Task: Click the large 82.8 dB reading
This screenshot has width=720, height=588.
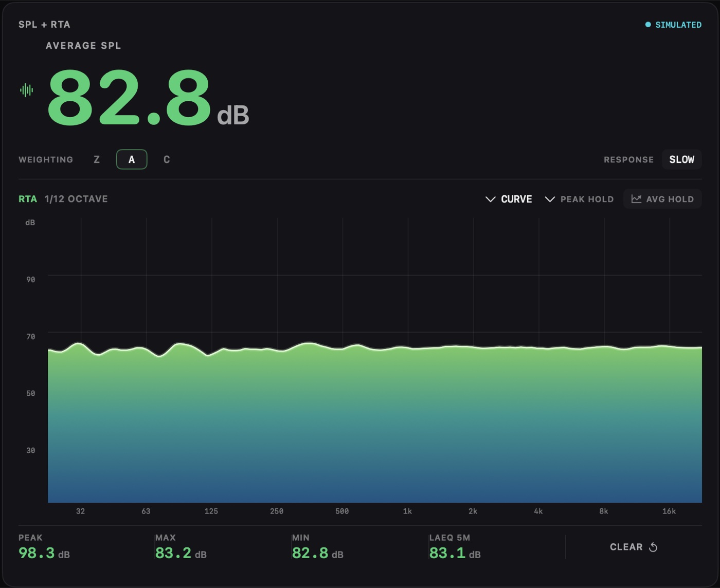Action: pos(148,99)
